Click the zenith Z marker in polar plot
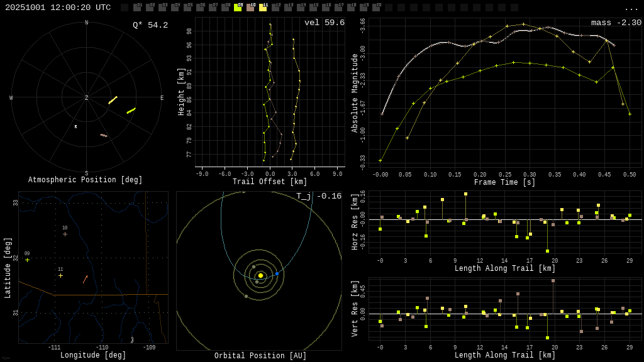 click(87, 98)
